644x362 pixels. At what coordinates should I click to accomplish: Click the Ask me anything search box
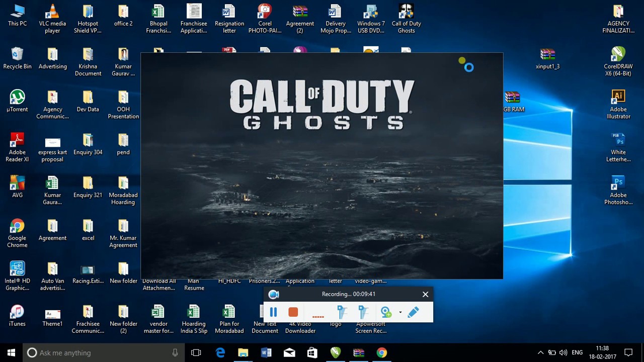pos(104,352)
